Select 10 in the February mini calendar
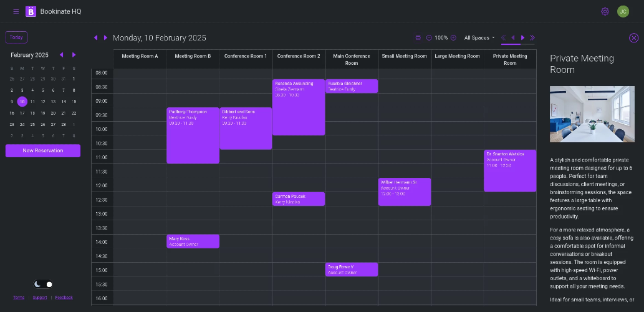The width and height of the screenshot is (644, 312). (22, 102)
